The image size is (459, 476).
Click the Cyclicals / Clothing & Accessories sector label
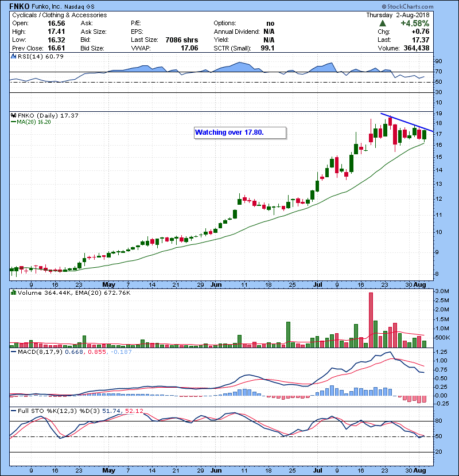[60, 15]
